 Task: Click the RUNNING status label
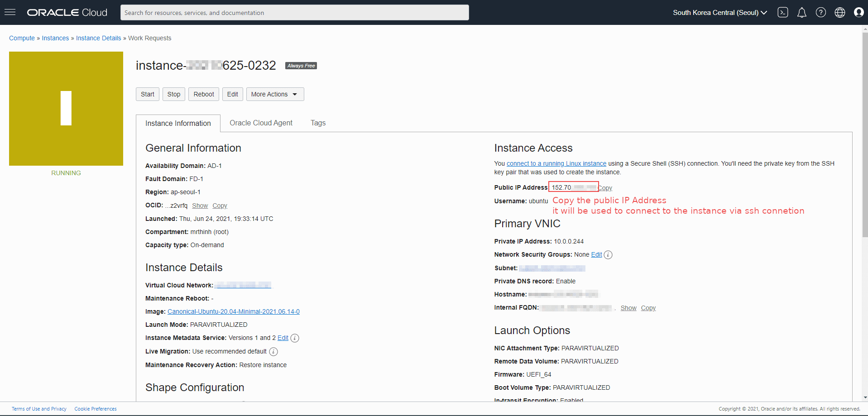coord(66,173)
